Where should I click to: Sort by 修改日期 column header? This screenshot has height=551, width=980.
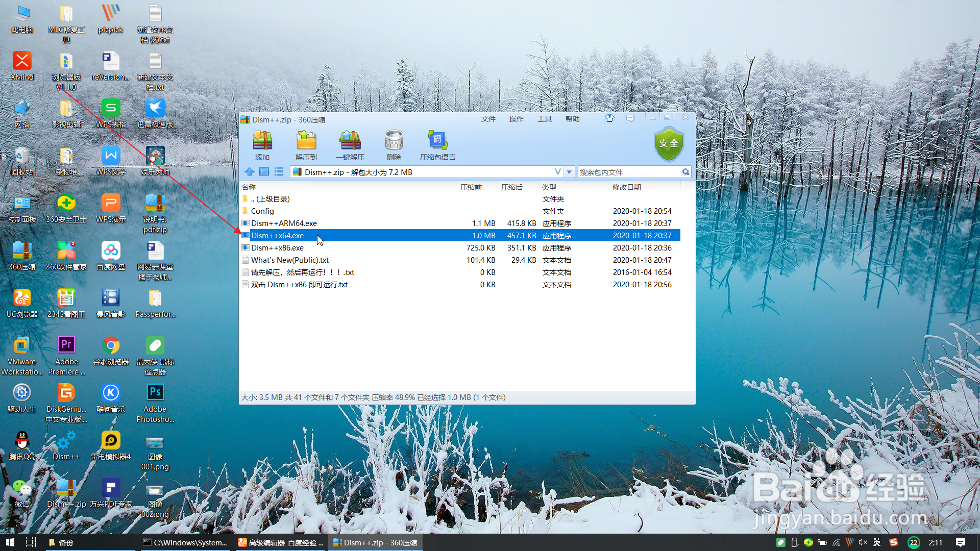tap(626, 187)
